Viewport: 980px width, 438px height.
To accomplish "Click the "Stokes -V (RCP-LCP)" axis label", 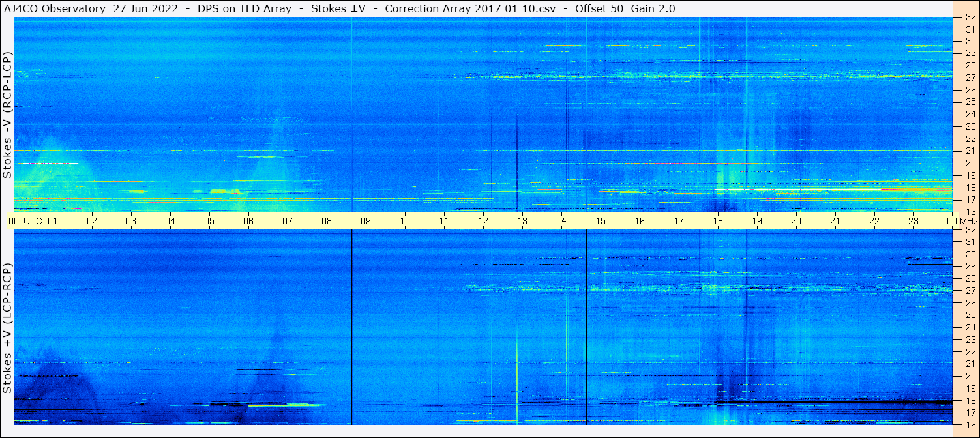I will [7, 115].
